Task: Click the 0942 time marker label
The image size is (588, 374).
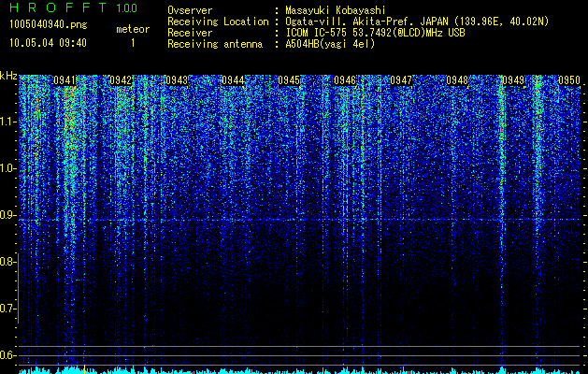Action: (121, 80)
